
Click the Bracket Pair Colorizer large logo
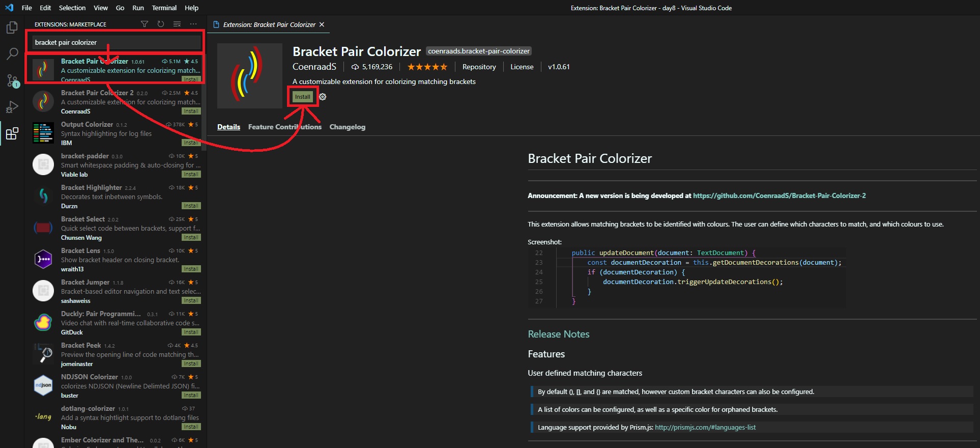pyautogui.click(x=250, y=76)
